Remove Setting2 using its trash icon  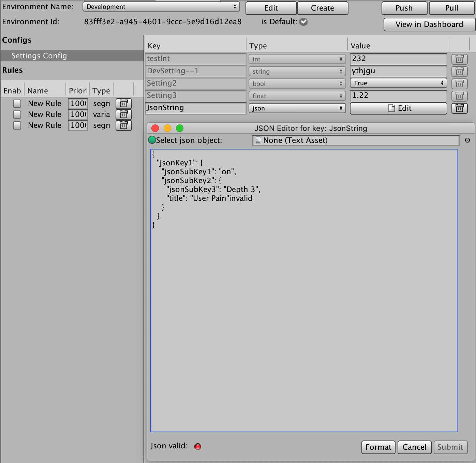(459, 84)
